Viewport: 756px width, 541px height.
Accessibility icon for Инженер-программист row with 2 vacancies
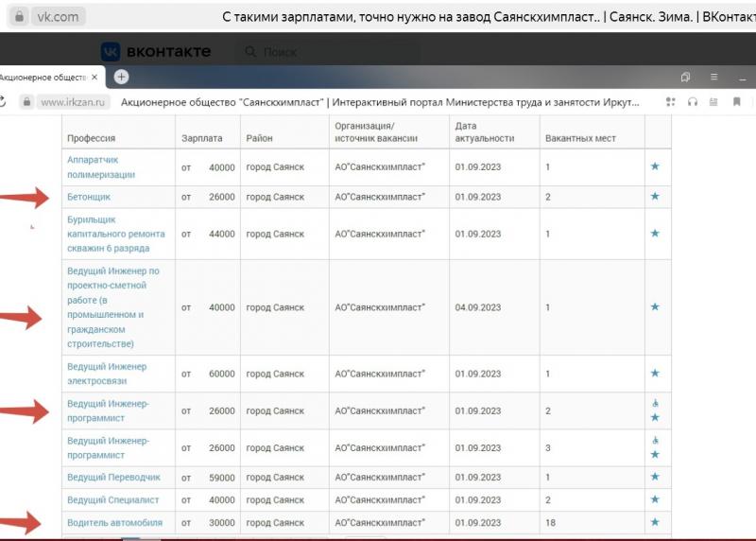click(x=655, y=403)
